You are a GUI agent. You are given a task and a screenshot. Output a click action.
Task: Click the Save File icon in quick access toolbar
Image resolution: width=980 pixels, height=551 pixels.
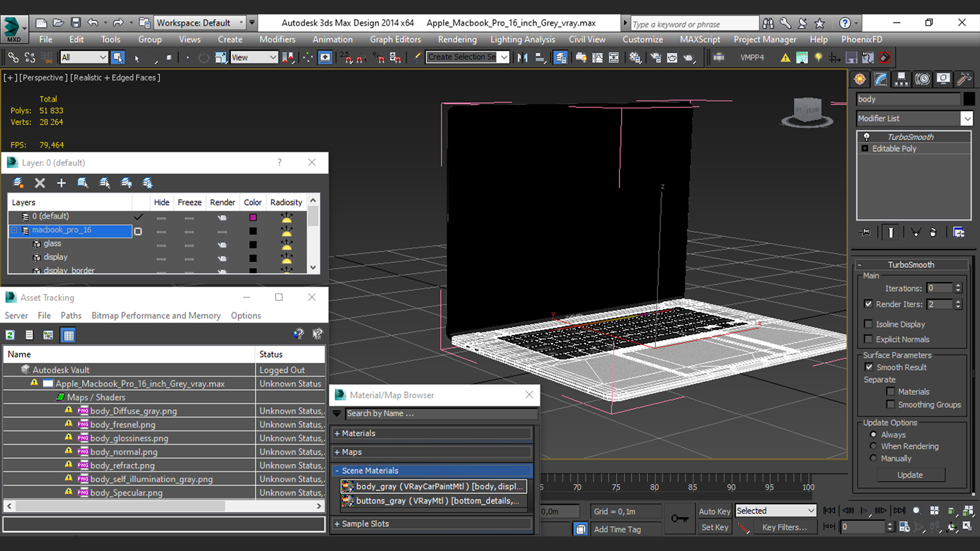tap(76, 22)
